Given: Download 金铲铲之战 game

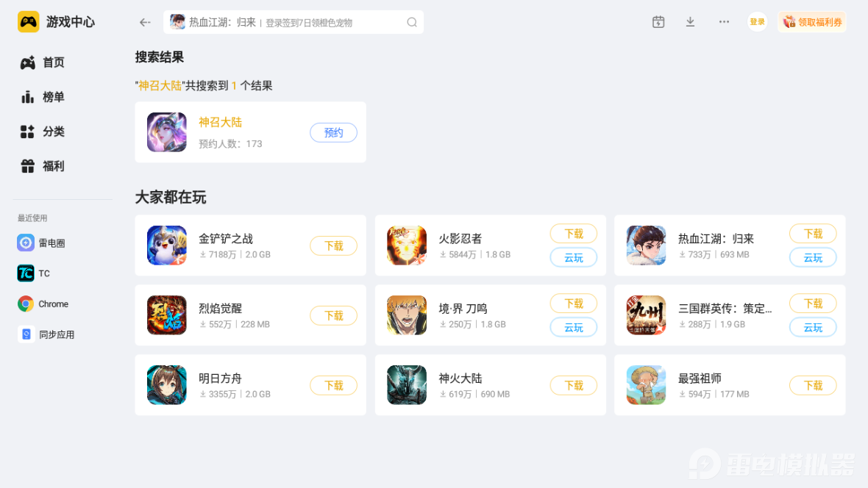Looking at the screenshot, I should [x=333, y=245].
